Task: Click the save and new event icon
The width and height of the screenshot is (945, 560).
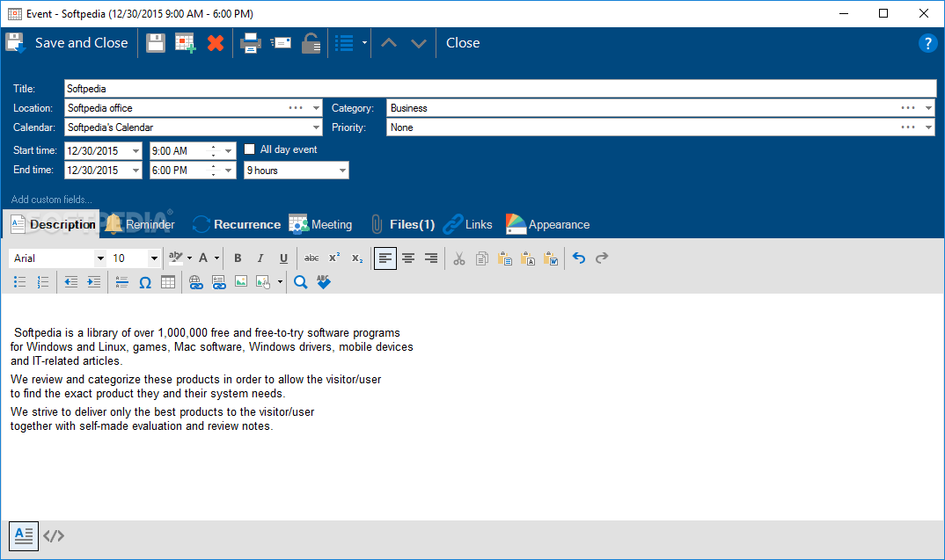Action: [x=185, y=43]
